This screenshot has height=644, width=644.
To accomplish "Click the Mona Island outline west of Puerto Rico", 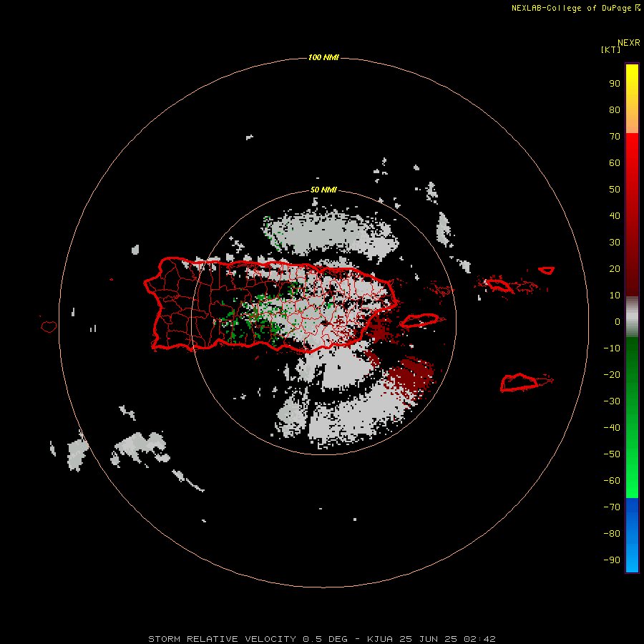I will tap(49, 326).
